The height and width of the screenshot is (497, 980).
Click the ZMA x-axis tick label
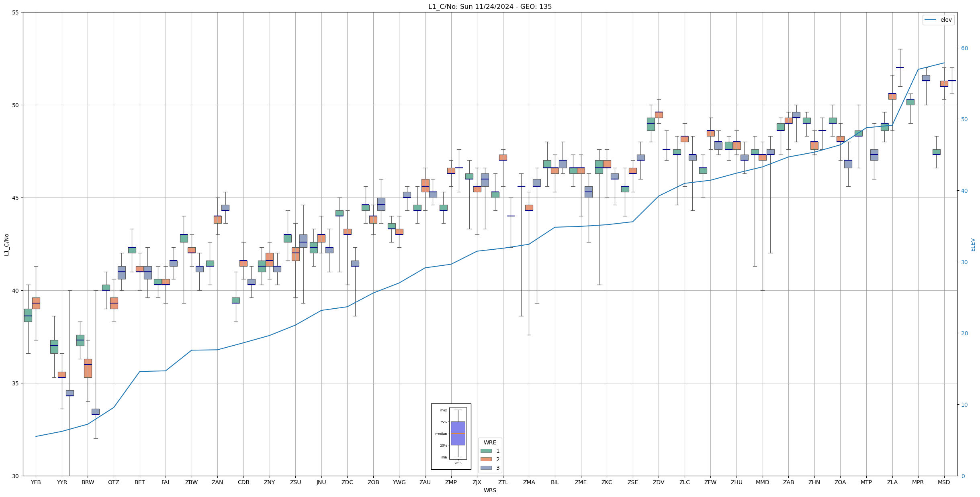coord(529,483)
